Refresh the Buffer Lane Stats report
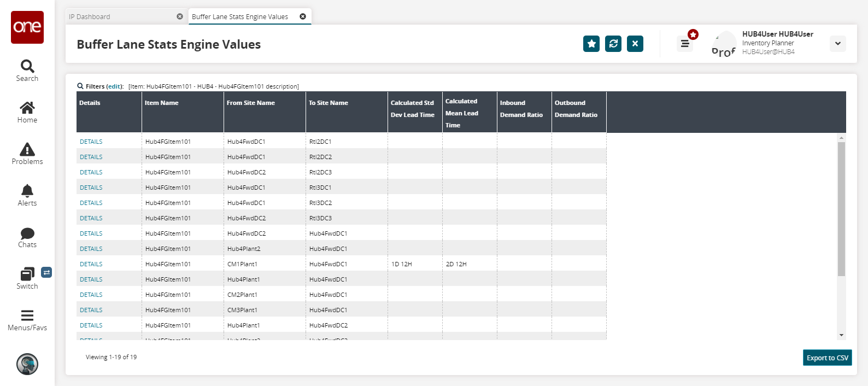This screenshot has width=868, height=386. click(x=613, y=44)
